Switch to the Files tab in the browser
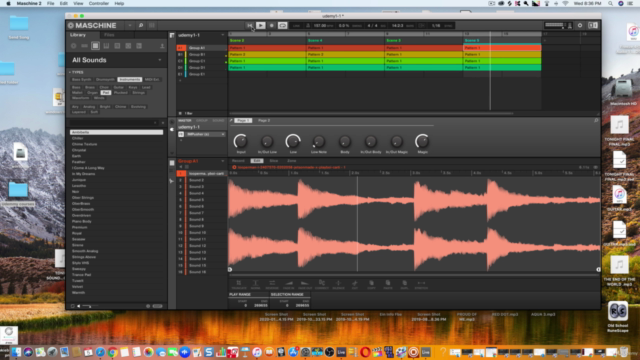640x360 pixels. (x=109, y=35)
